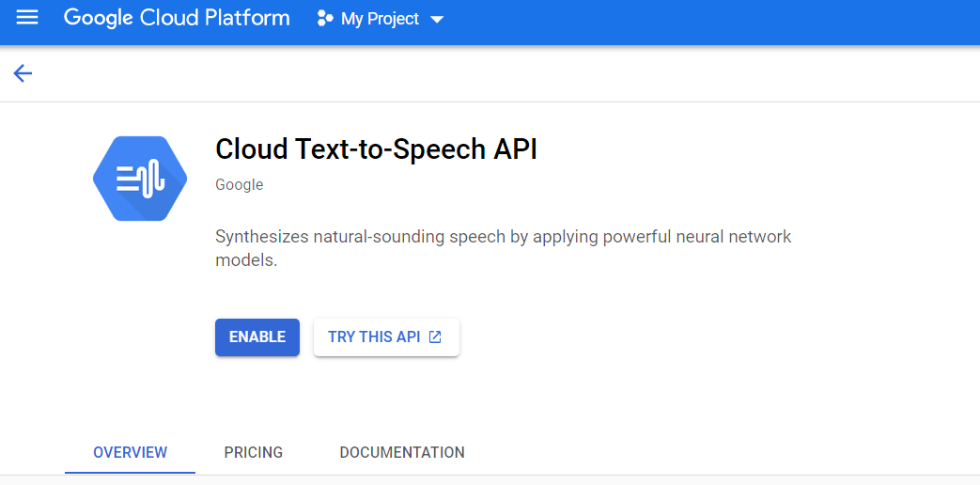Screen dimensions: 980x485
Task: Click the blue underline beneath the OVERVIEW tab
Action: [x=130, y=473]
